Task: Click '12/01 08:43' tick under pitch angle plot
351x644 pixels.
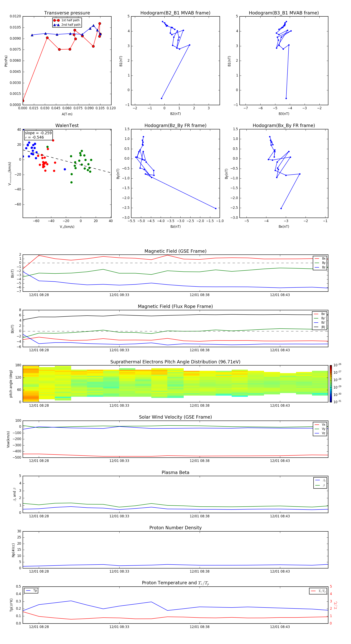Action: pyautogui.click(x=280, y=406)
